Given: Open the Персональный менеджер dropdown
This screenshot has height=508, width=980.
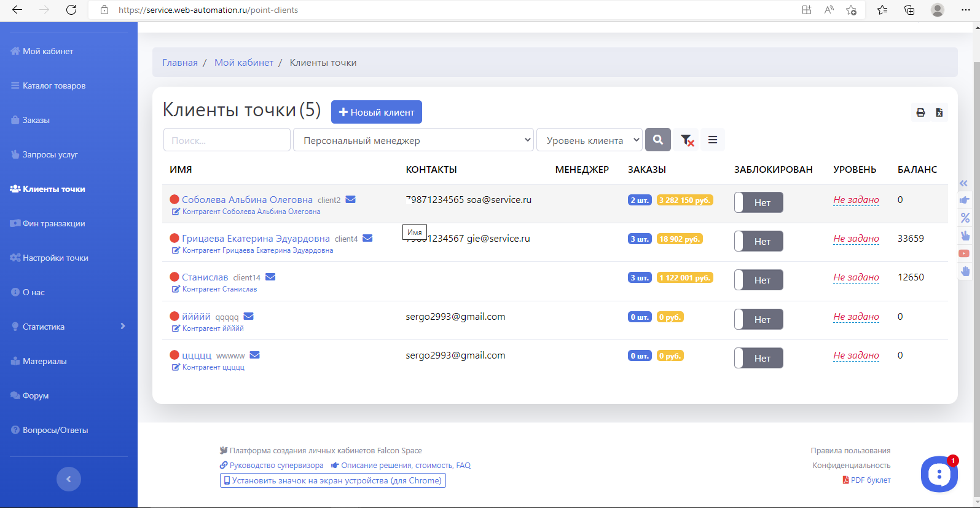Looking at the screenshot, I should [x=413, y=140].
